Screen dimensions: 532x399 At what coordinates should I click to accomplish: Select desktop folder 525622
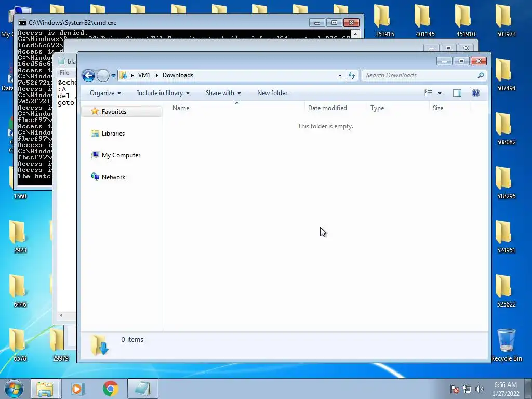coord(506,291)
